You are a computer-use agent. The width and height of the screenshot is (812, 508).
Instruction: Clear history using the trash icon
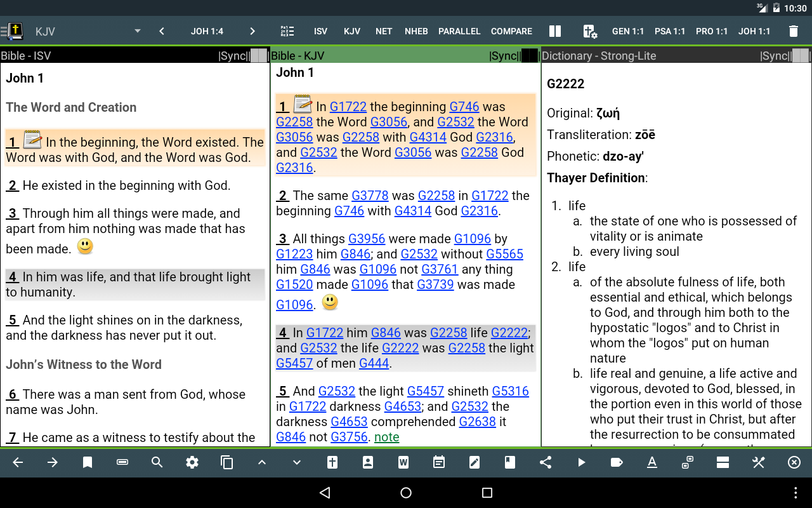pos(793,30)
